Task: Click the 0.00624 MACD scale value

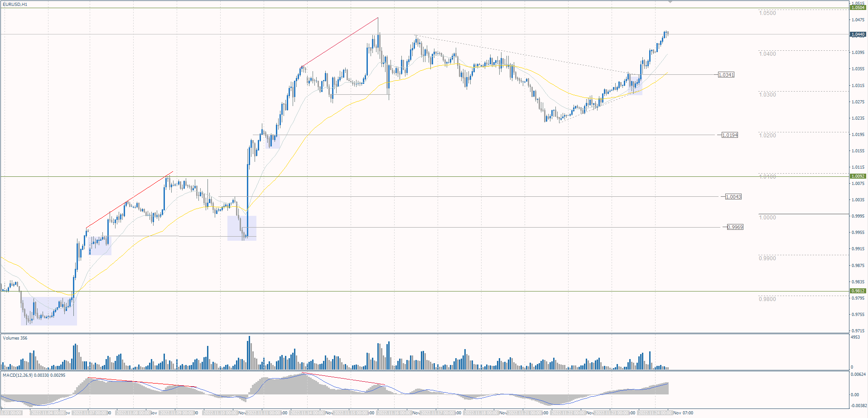Action: [x=858, y=374]
